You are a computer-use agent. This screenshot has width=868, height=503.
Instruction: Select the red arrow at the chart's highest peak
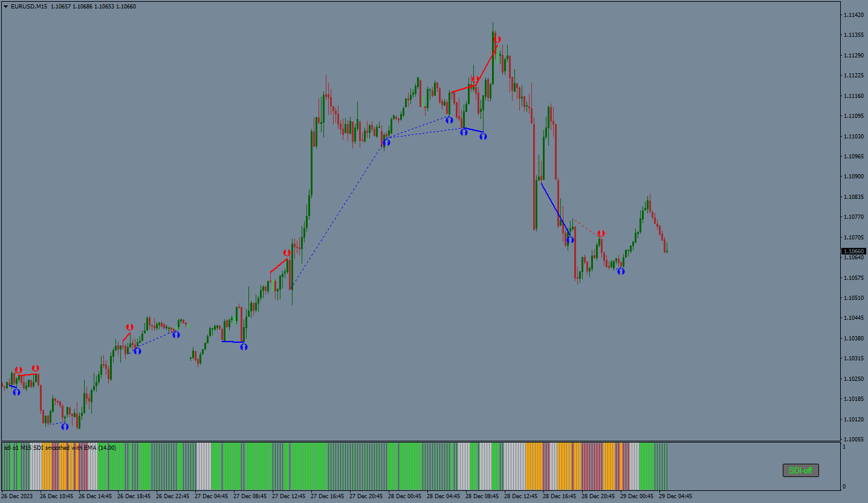pyautogui.click(x=497, y=40)
